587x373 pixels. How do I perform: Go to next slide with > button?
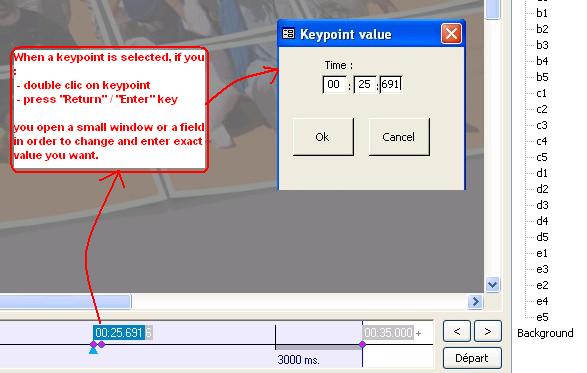(487, 331)
